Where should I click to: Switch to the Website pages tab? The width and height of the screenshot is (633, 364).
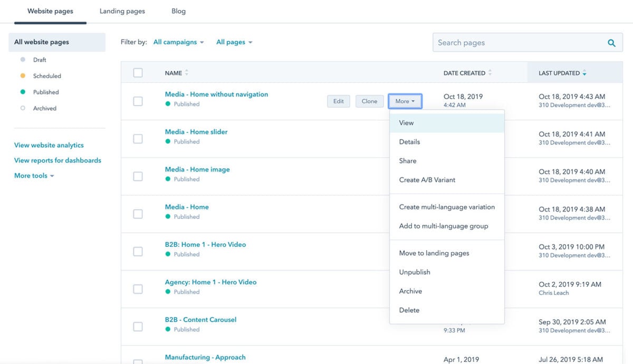50,11
